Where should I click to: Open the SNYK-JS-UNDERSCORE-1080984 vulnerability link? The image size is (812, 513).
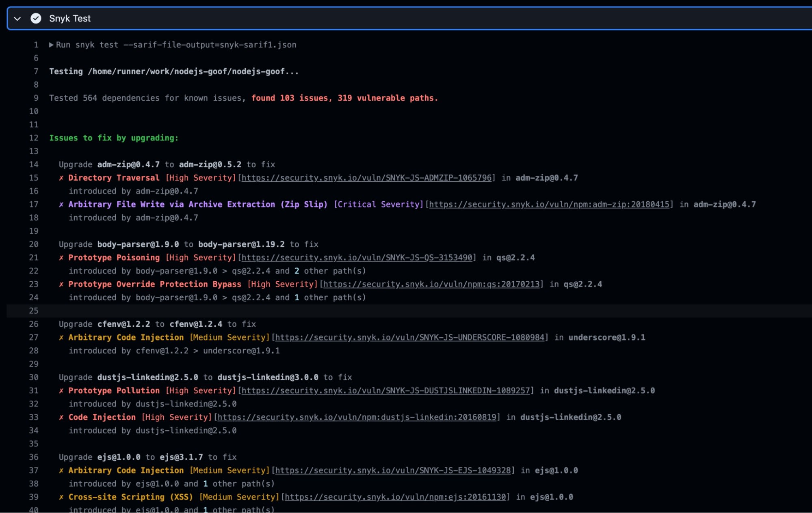410,338
